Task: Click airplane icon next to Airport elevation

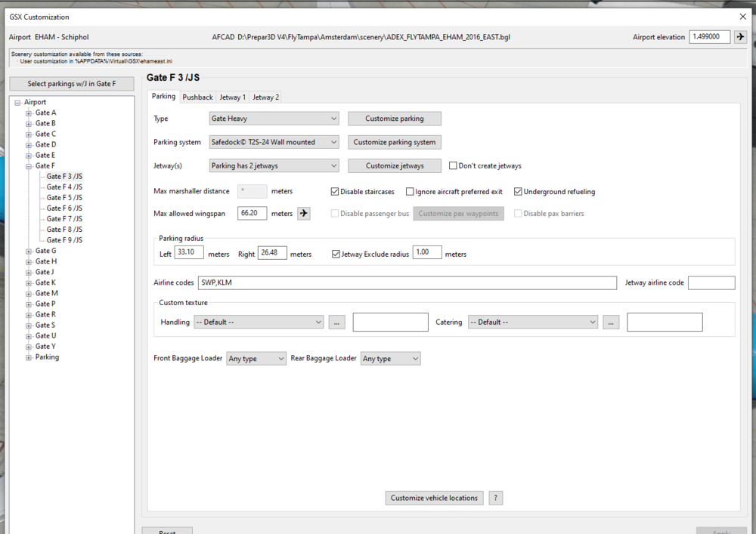Action: (740, 37)
